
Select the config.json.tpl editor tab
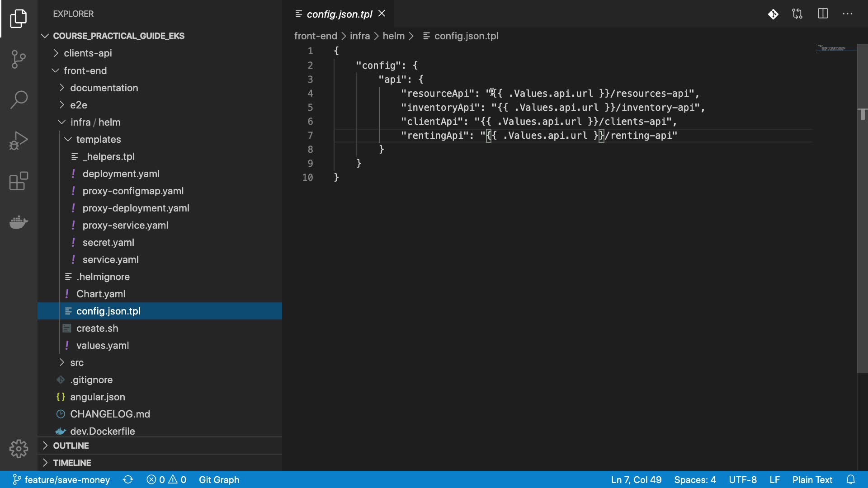(339, 14)
